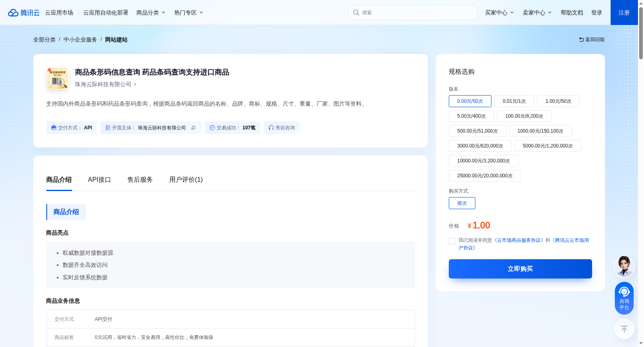Click the pre-sale consultation headset icon

click(271, 128)
